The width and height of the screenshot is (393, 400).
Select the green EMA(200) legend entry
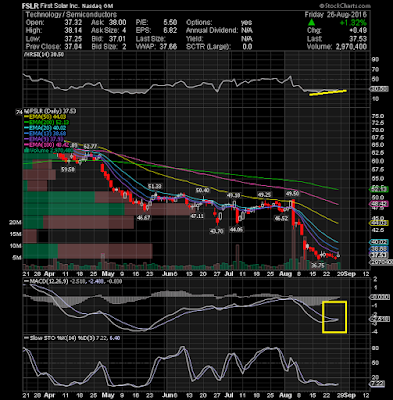(x=46, y=122)
